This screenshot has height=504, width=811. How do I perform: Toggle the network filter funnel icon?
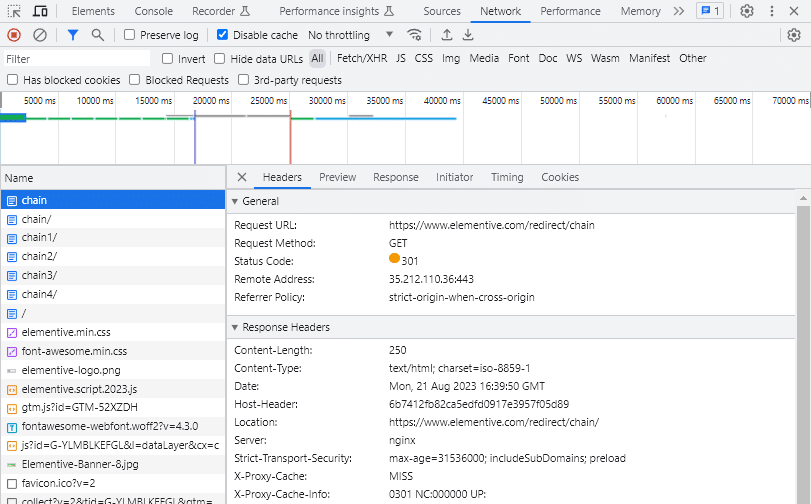click(x=73, y=35)
